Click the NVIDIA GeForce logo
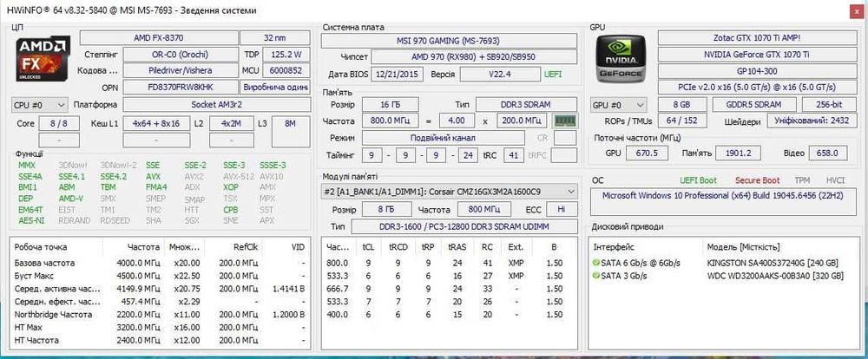 click(x=621, y=58)
